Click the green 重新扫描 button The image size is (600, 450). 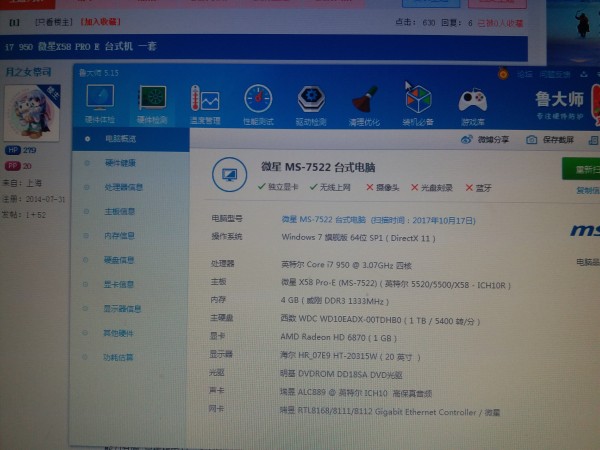point(581,169)
